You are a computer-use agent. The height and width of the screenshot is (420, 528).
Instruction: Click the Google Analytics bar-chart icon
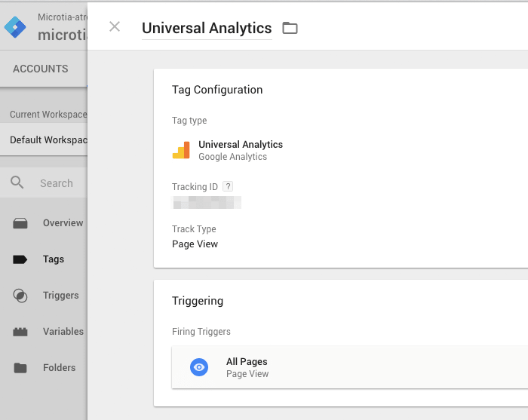coord(181,150)
